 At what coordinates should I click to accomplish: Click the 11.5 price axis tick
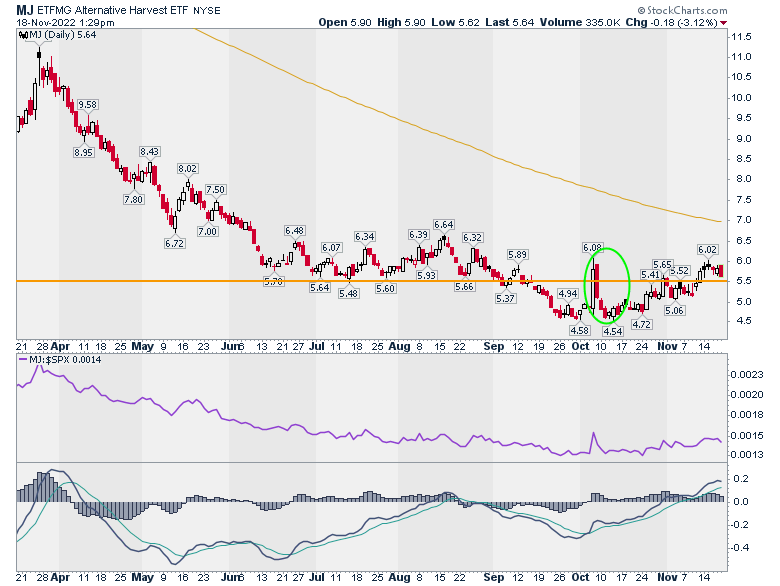point(741,36)
